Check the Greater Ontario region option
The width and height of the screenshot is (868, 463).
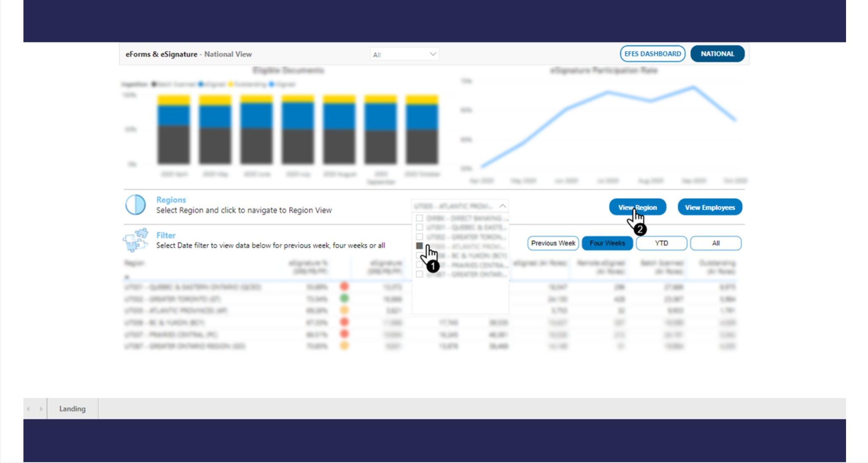click(x=419, y=274)
